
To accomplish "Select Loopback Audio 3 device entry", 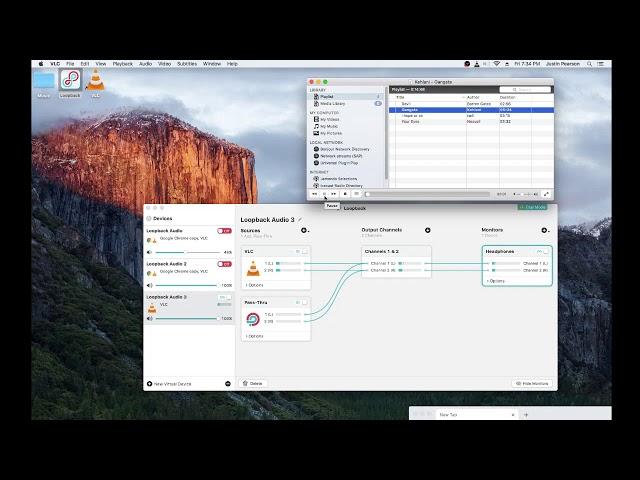I will coord(189,308).
